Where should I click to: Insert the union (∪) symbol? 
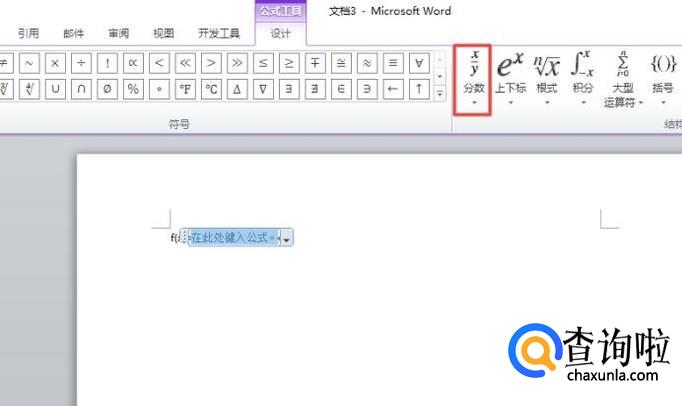tap(55, 89)
